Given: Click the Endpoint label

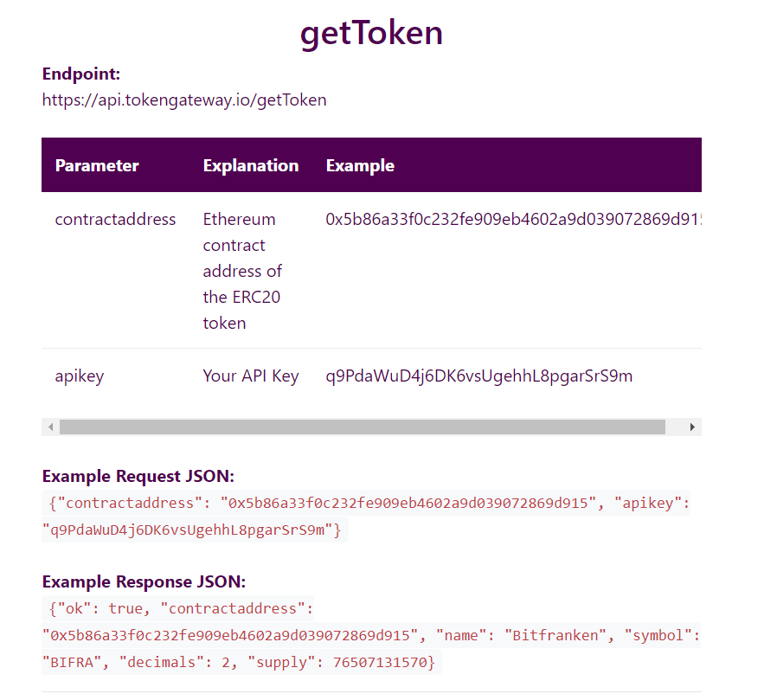Looking at the screenshot, I should pos(81,74).
